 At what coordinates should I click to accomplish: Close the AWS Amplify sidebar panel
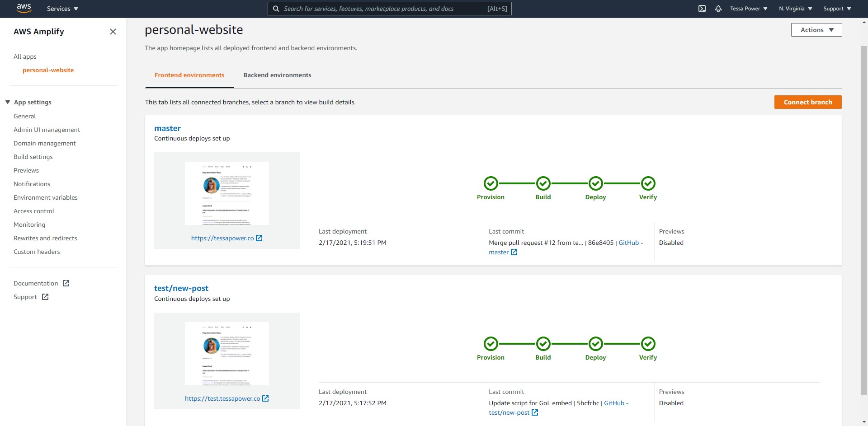coord(113,32)
